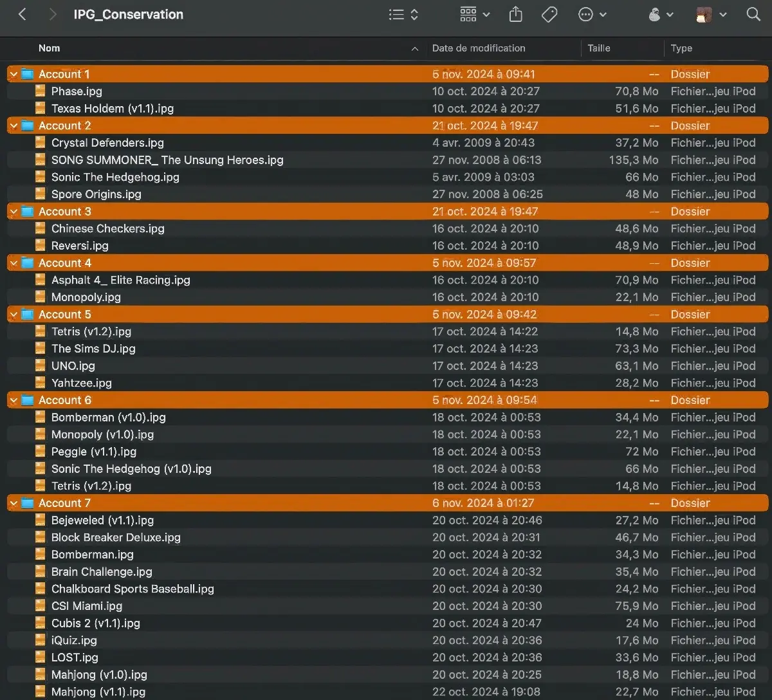This screenshot has height=700, width=772.
Task: Collapse the Account 7 folder
Action: [14, 503]
